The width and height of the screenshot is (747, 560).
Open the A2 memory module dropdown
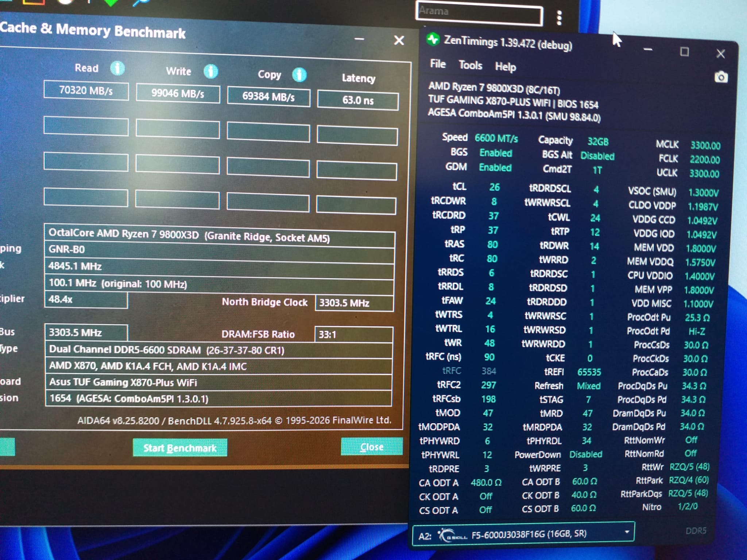pos(523,534)
